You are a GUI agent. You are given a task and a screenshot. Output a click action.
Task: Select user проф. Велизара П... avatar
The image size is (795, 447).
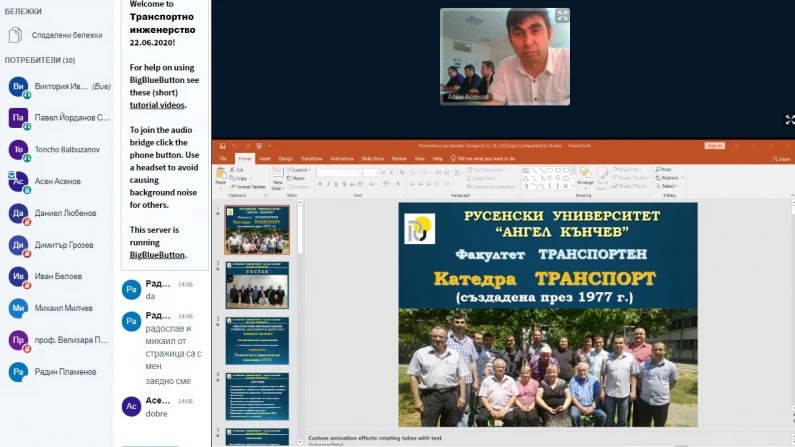pos(18,340)
